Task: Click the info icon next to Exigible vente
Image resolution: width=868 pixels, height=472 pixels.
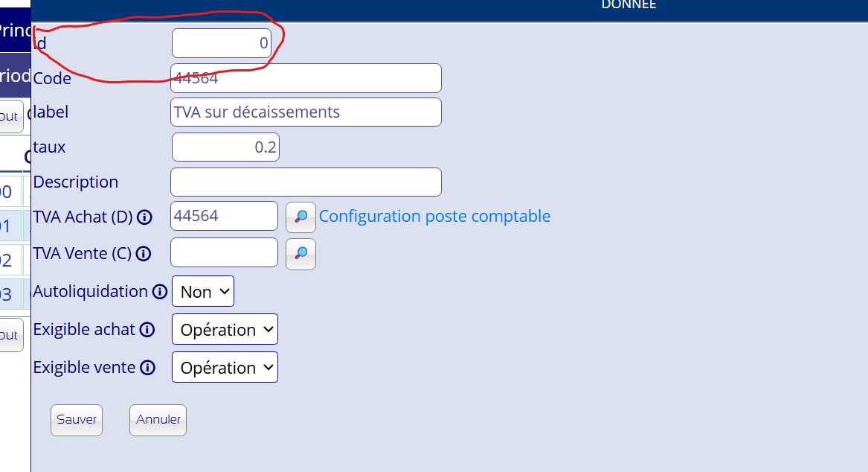Action: [x=147, y=368]
